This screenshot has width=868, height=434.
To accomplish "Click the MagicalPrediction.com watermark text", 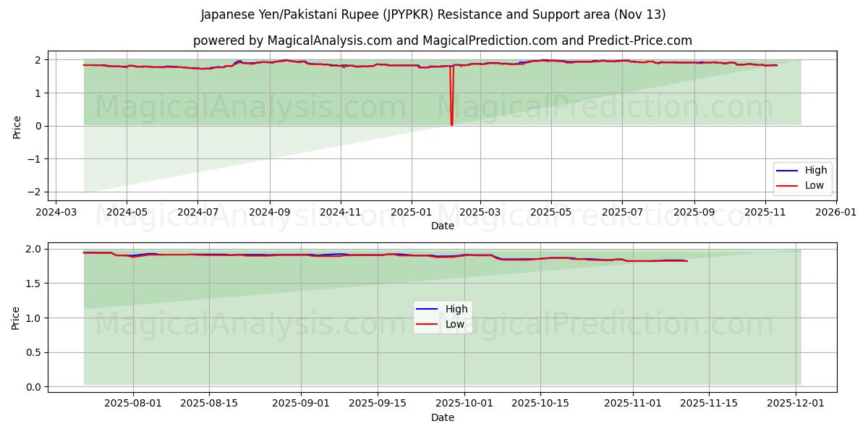I will [603, 108].
